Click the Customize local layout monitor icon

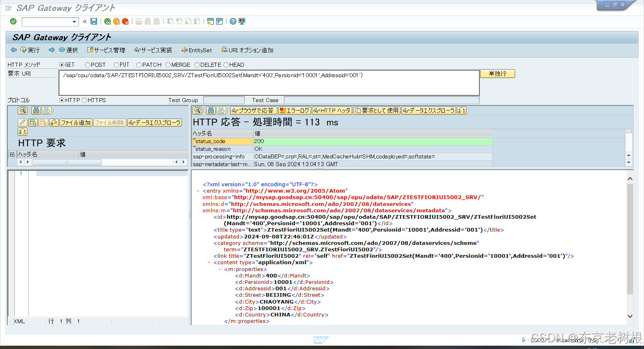coord(242,21)
